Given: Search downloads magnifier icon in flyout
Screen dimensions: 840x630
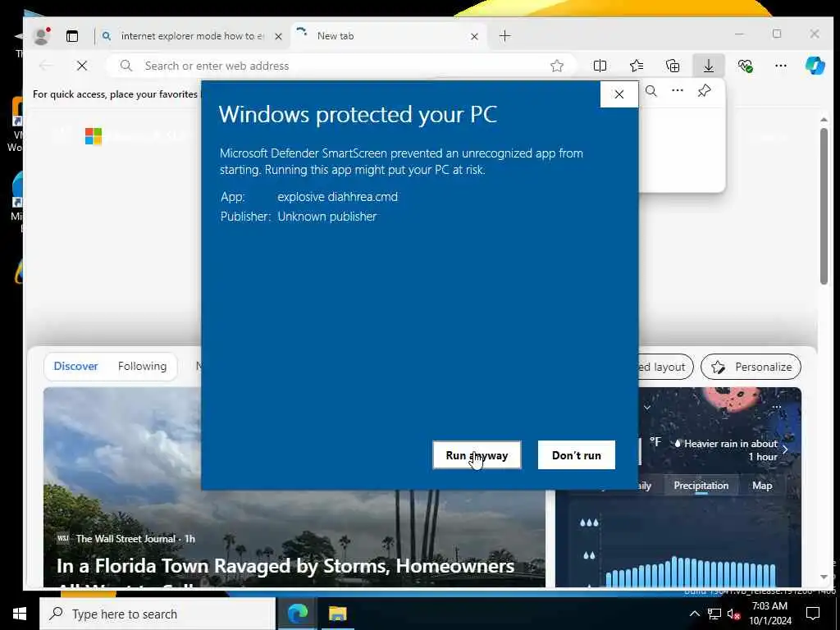Looking at the screenshot, I should tap(651, 91).
